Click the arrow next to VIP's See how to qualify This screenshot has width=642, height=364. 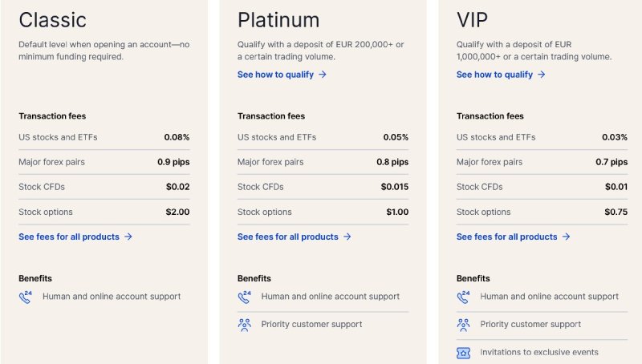point(542,75)
